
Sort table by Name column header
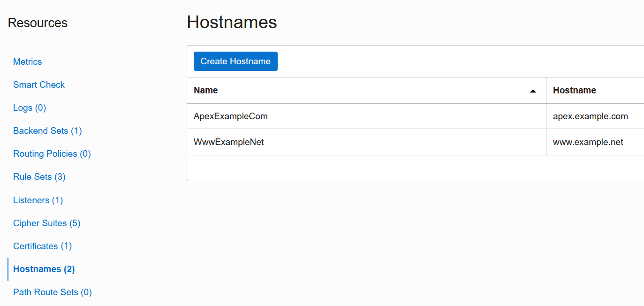tap(206, 91)
